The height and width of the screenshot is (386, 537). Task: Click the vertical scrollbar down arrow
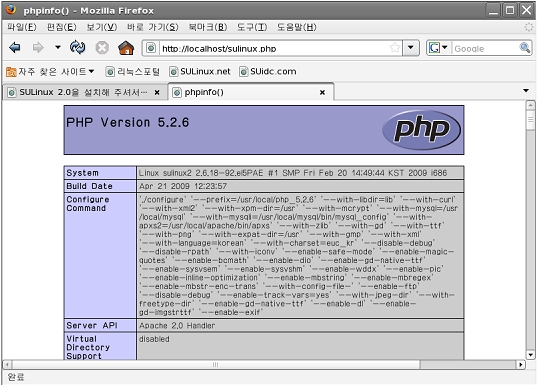530,355
